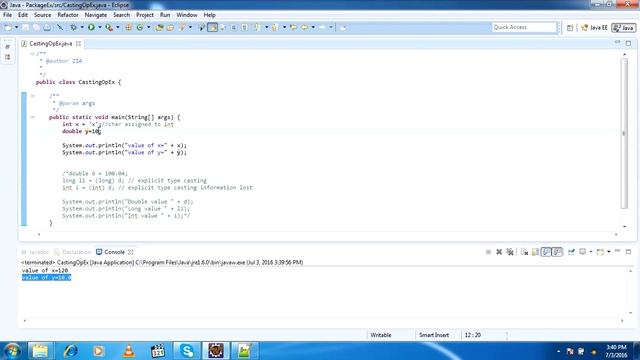Click the 'value of x=120' console line

(x=45, y=270)
